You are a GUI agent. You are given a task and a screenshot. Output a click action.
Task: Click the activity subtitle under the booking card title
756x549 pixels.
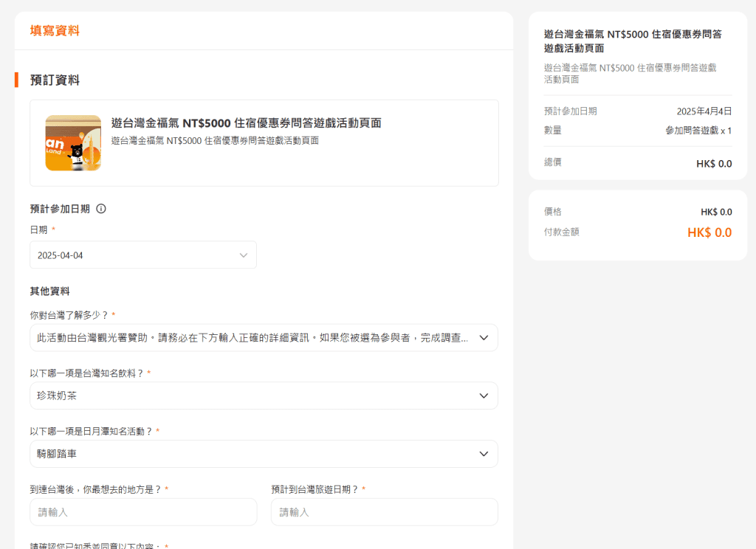[x=215, y=140]
